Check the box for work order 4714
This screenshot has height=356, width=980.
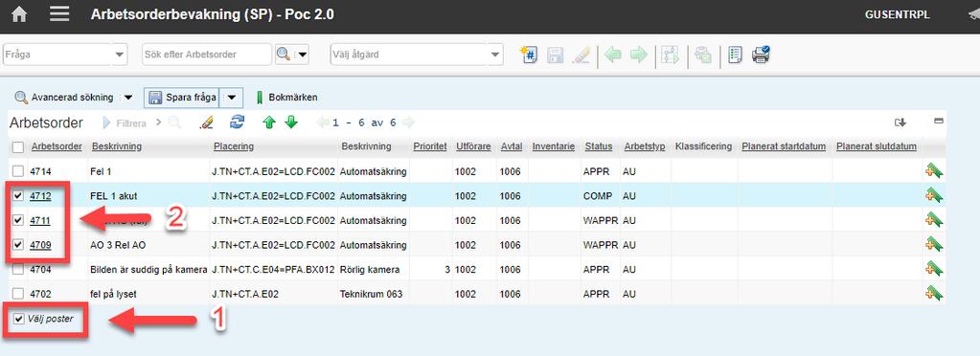coord(18,171)
